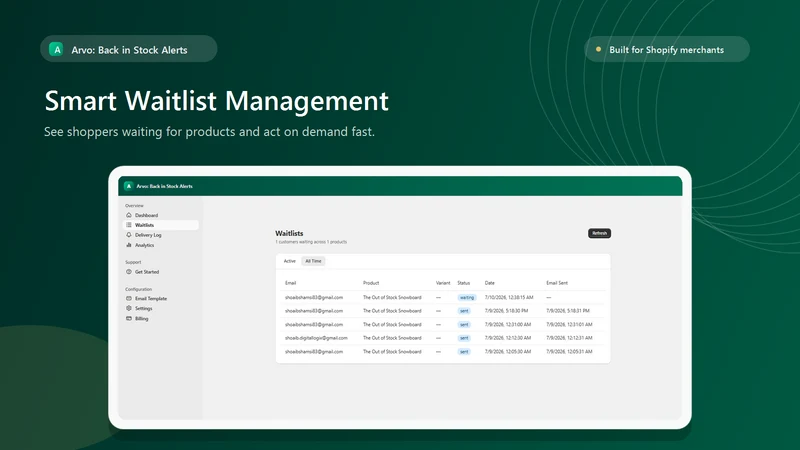This screenshot has width=800, height=450.
Task: Click the Waitlists page heading
Action: pos(289,233)
